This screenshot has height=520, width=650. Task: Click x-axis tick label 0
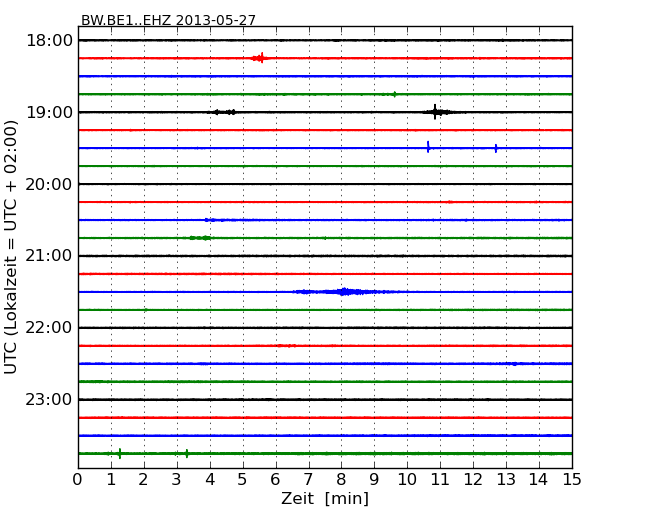(x=78, y=480)
